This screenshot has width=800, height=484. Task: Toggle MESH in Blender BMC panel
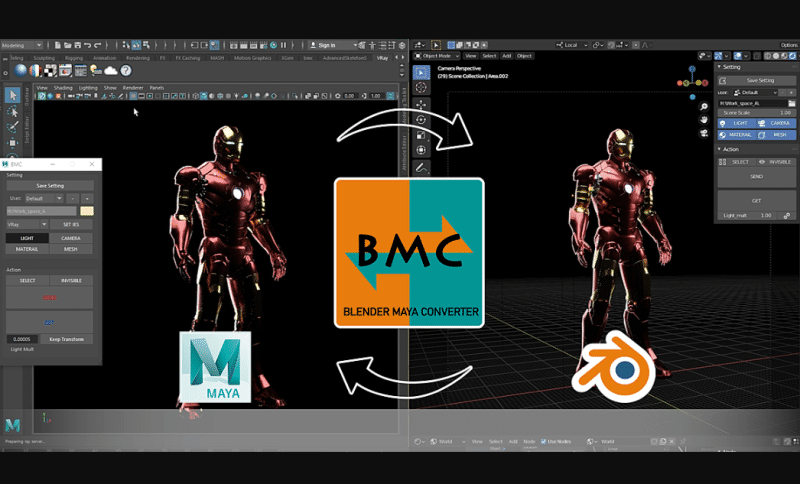pos(776,135)
